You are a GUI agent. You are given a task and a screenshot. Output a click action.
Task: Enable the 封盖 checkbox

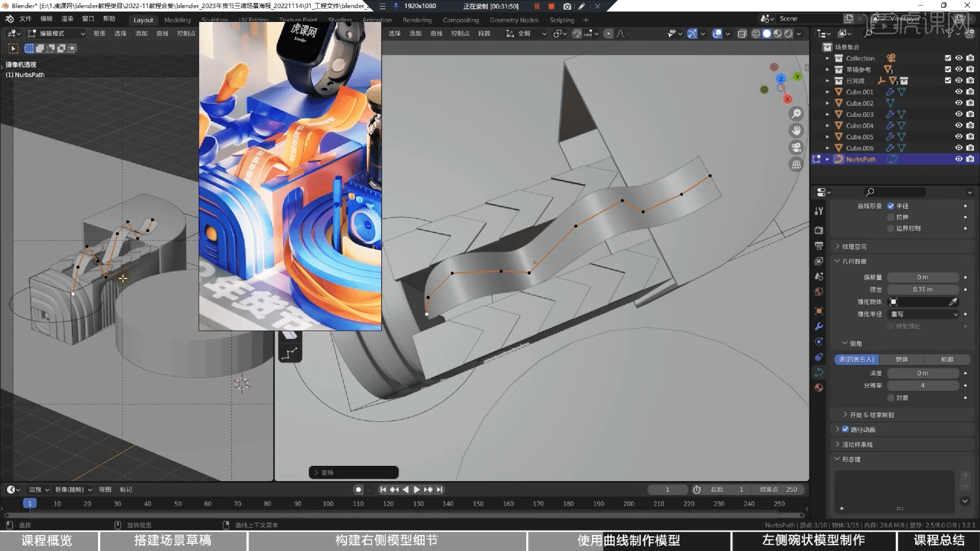click(x=891, y=398)
